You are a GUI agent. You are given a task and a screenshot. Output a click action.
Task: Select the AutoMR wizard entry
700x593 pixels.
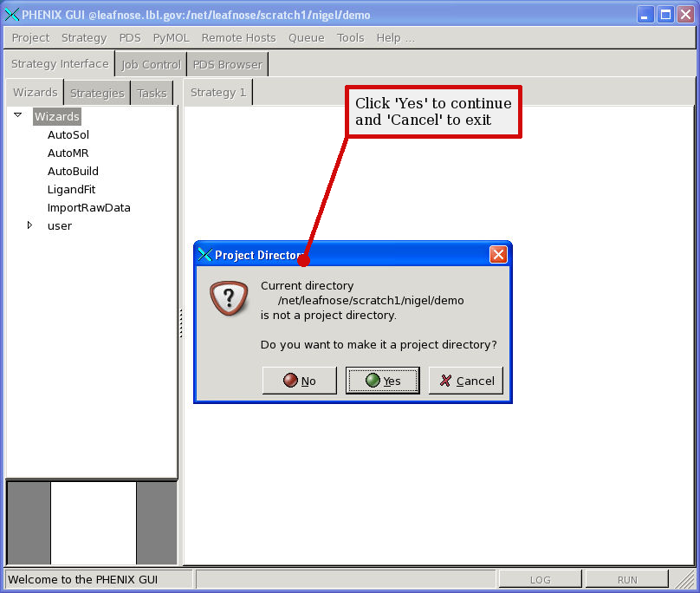[68, 153]
